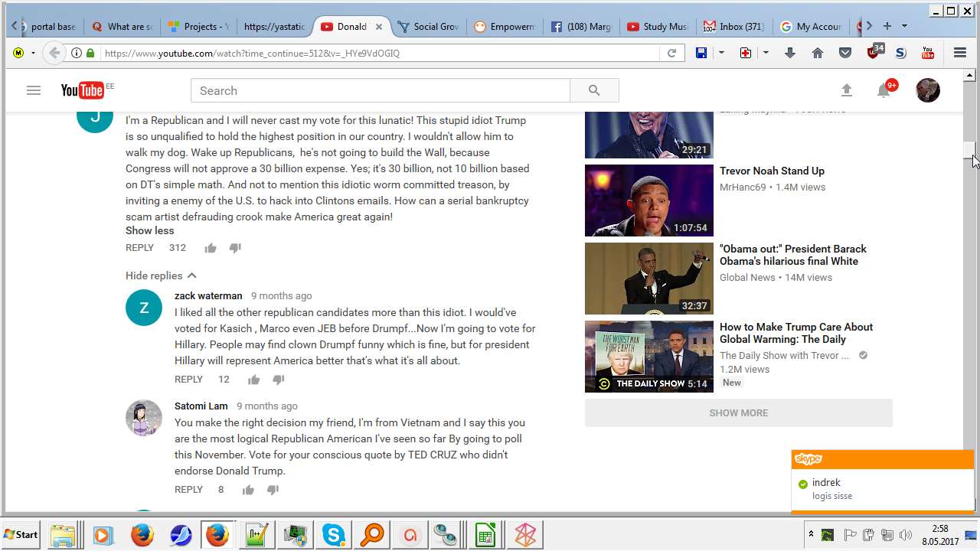This screenshot has height=551, width=980.
Task: Show hidden system tray icons
Action: 811,533
